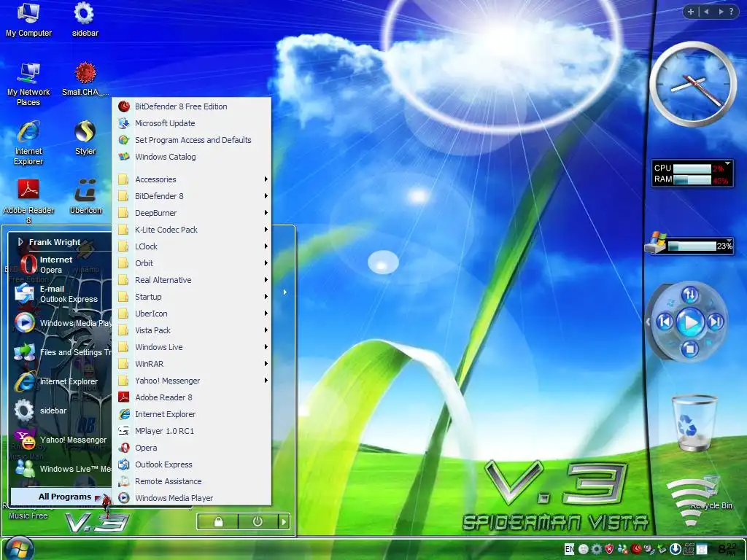The height and width of the screenshot is (560, 747).
Task: Launch Adobe Reader 8 from programs list
Action: pyautogui.click(x=193, y=397)
